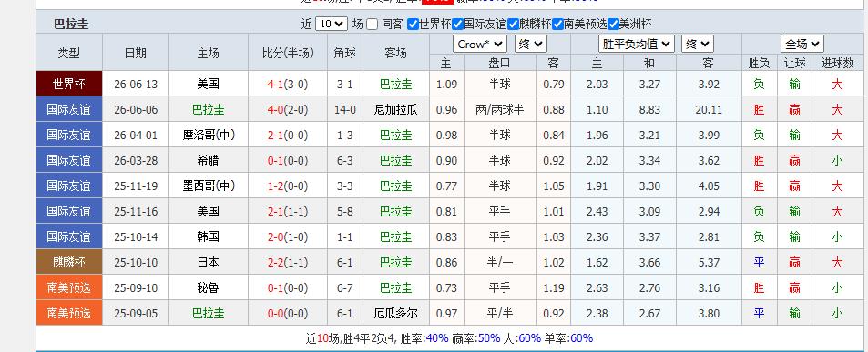
Task: Click the 让球 column header
Action: [x=794, y=64]
